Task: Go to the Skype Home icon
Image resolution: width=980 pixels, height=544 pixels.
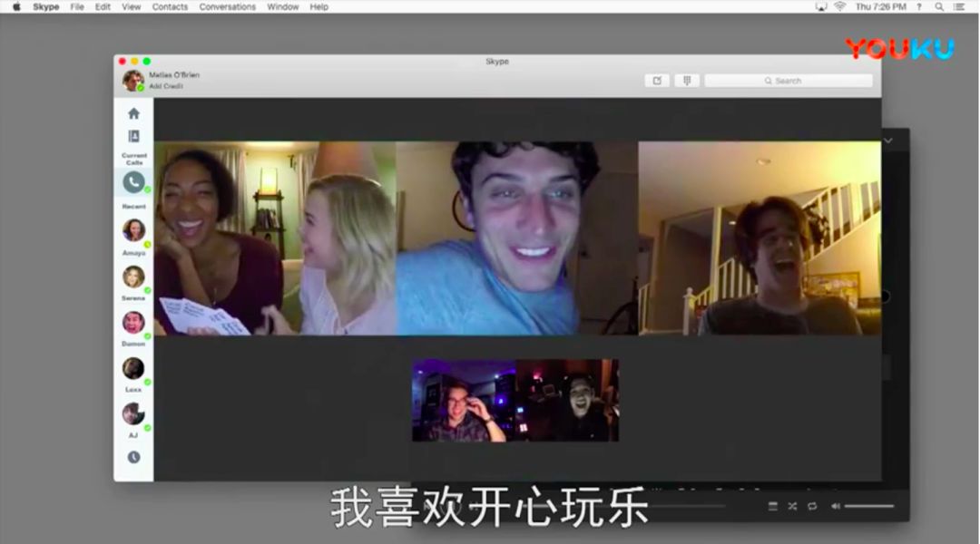Action: coord(133,113)
